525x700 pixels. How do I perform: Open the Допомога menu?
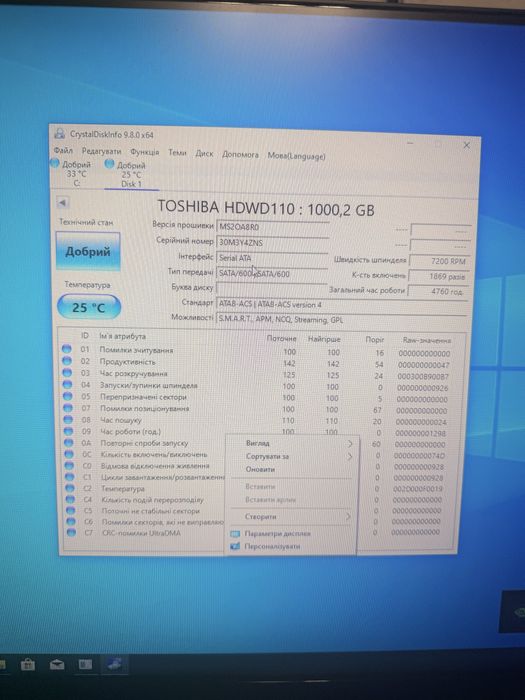(x=240, y=154)
